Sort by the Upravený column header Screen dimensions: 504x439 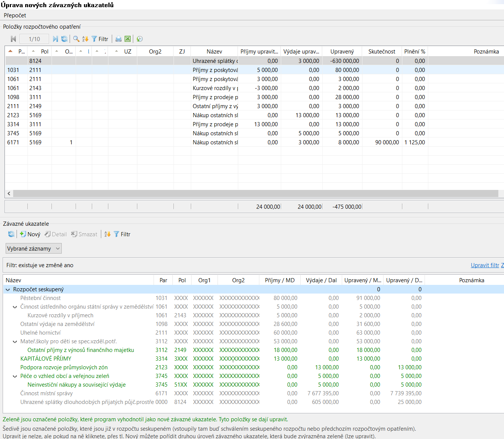(342, 51)
